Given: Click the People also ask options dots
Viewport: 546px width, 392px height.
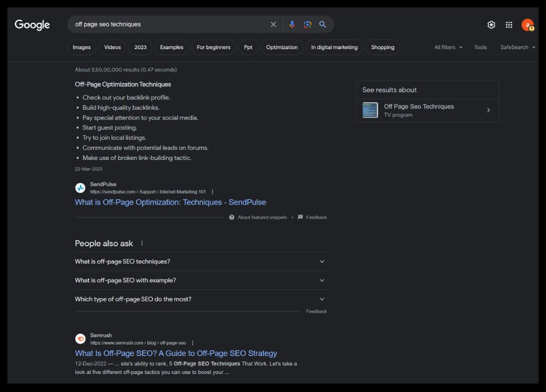Looking at the screenshot, I should coord(142,243).
